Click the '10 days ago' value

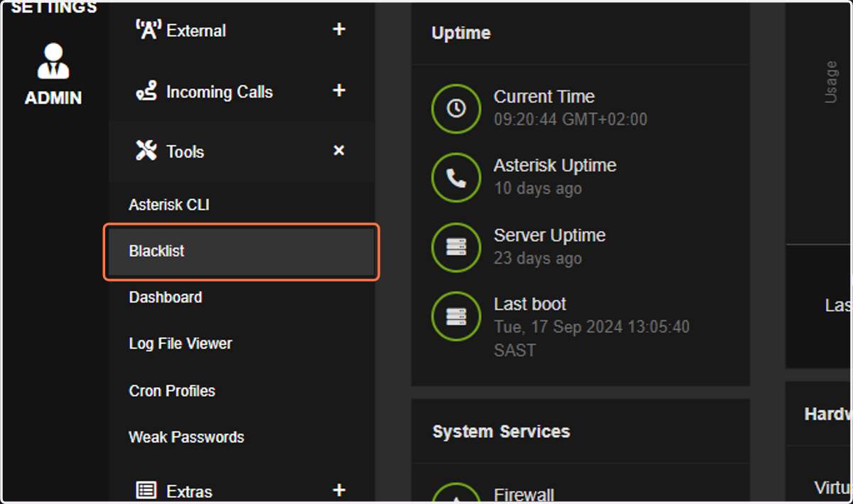click(538, 188)
